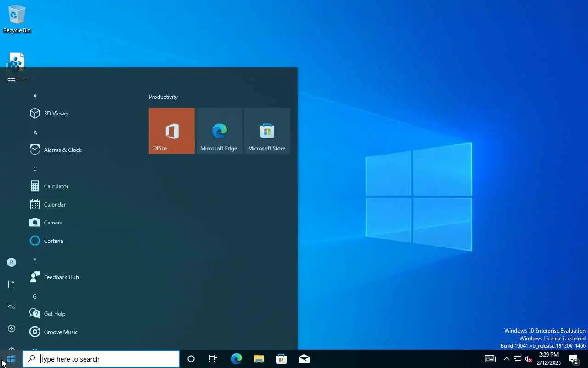Open the Office tile

(x=172, y=131)
